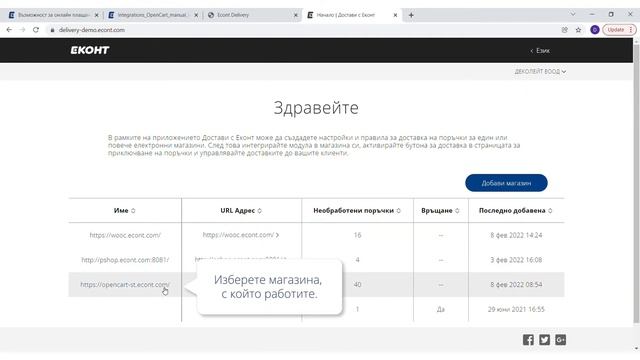Sort by Необработени поръчки column

398,211
